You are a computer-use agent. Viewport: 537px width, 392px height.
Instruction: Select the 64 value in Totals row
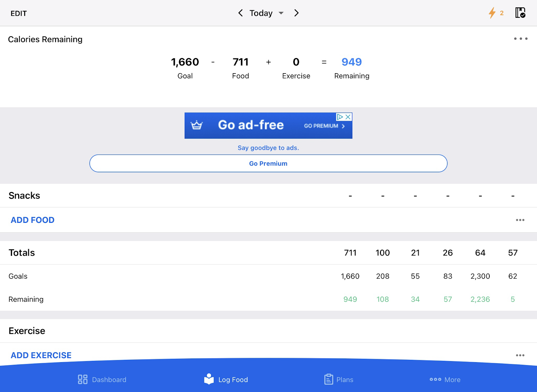pos(480,253)
